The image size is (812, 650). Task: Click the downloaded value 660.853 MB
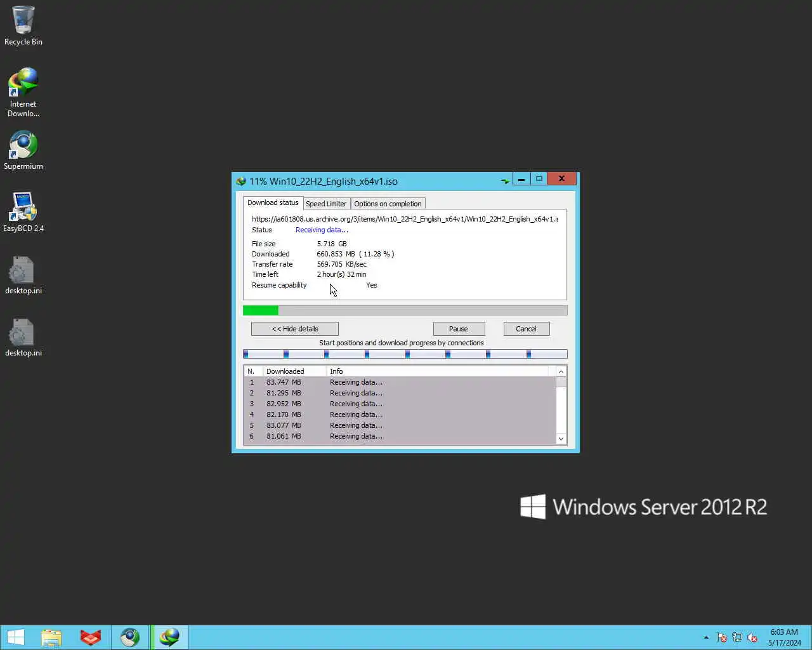click(x=355, y=254)
